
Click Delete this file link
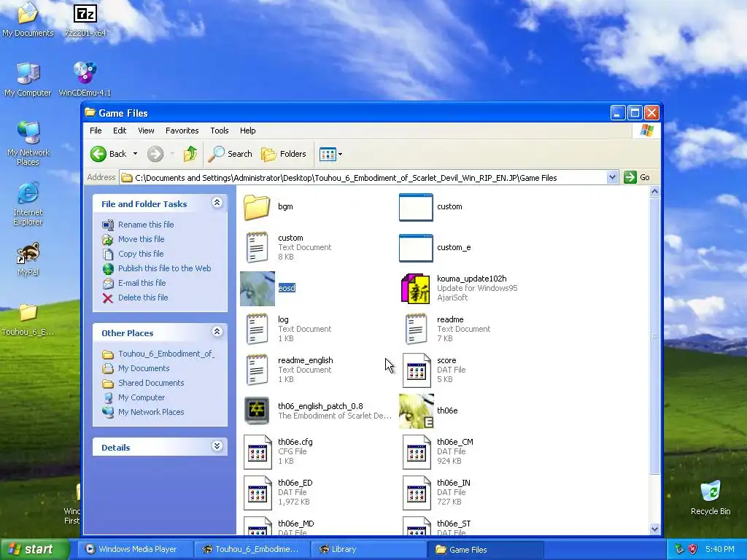143,297
